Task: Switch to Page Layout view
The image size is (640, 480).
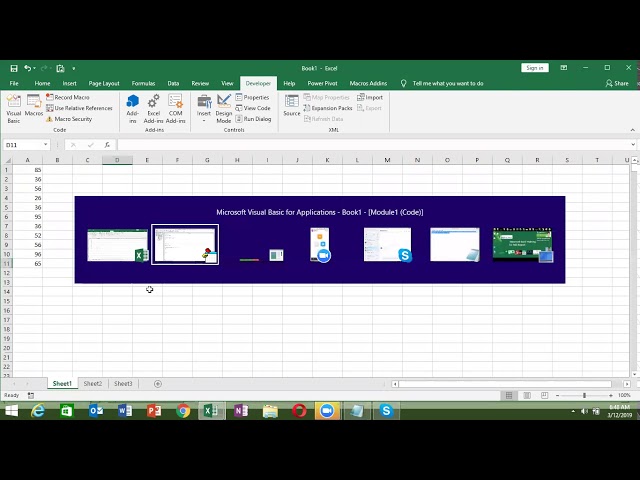Action: pos(527,395)
